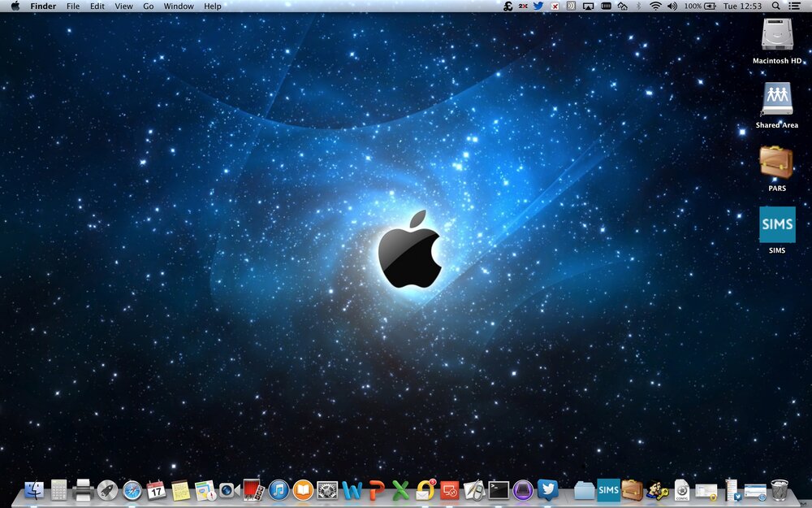Click the cloud-home sync menu bar icon
Screen dimensions: 812x508
[623, 7]
